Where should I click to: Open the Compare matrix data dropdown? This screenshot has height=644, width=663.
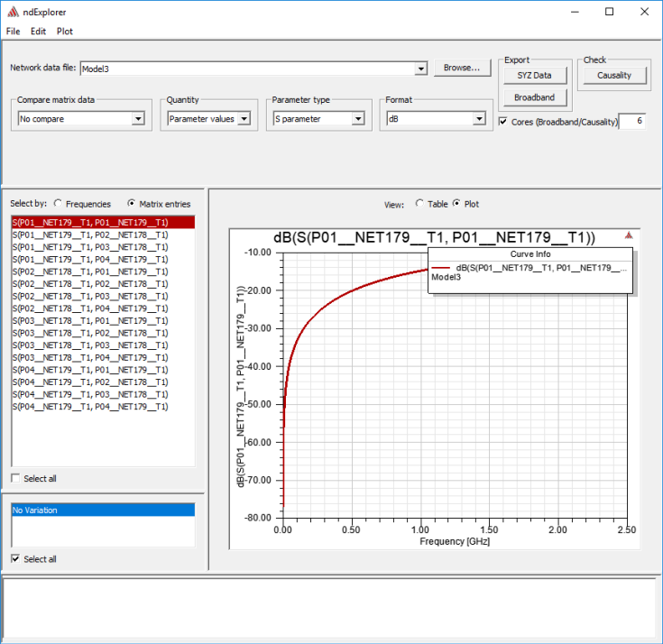(x=138, y=119)
